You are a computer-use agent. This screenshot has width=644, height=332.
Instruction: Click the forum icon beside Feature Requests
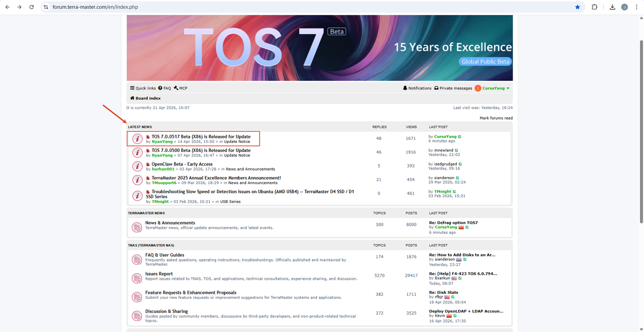pyautogui.click(x=137, y=297)
